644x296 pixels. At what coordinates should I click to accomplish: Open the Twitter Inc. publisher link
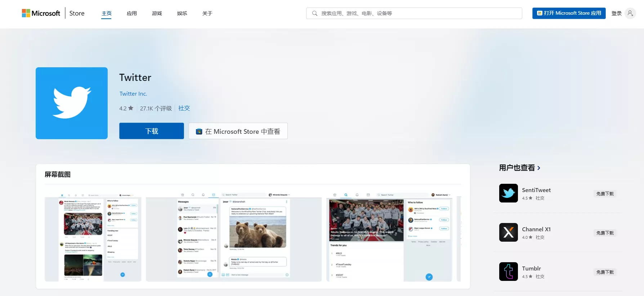(x=133, y=94)
